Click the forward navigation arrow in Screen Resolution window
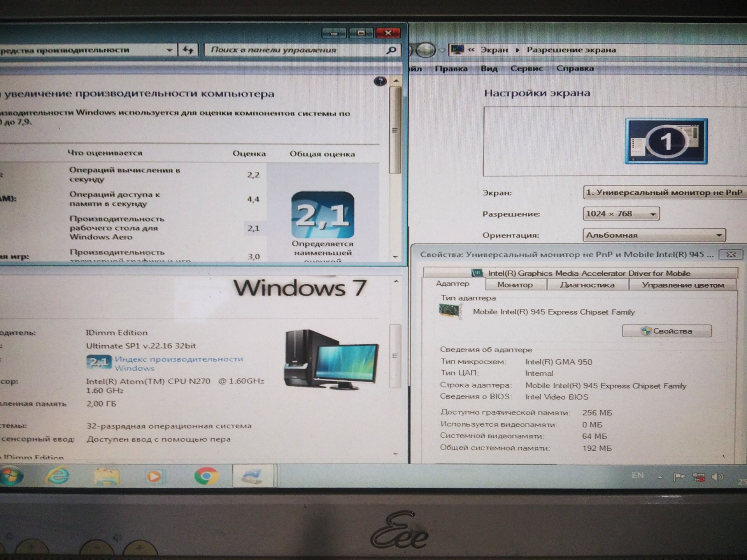747x560 pixels. click(425, 50)
